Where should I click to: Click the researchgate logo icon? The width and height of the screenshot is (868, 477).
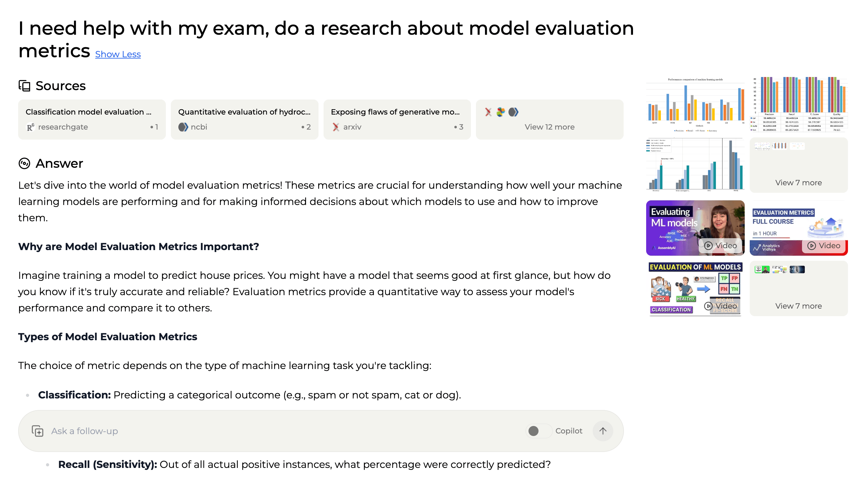coord(30,127)
